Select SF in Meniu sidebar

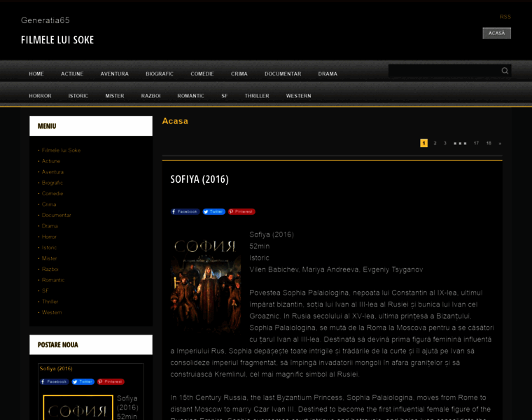pos(45,290)
